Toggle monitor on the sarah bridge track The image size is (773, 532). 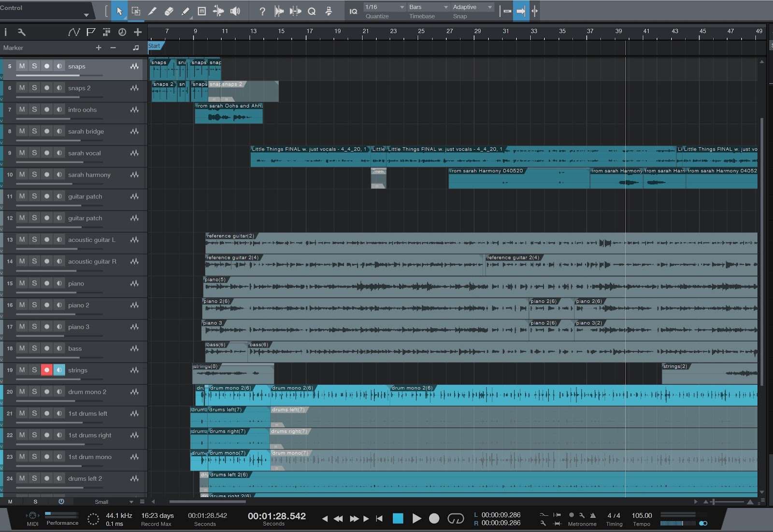click(59, 131)
